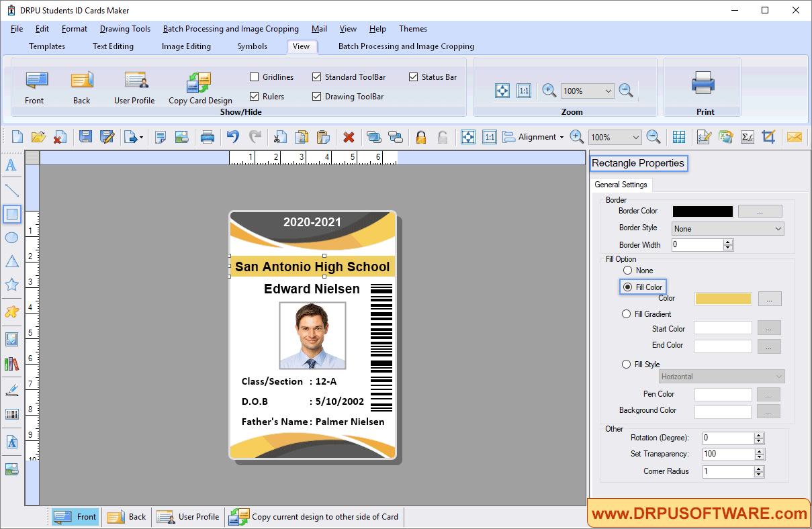This screenshot has width=812, height=529.
Task: Click the envelope Mail icon
Action: [x=795, y=137]
